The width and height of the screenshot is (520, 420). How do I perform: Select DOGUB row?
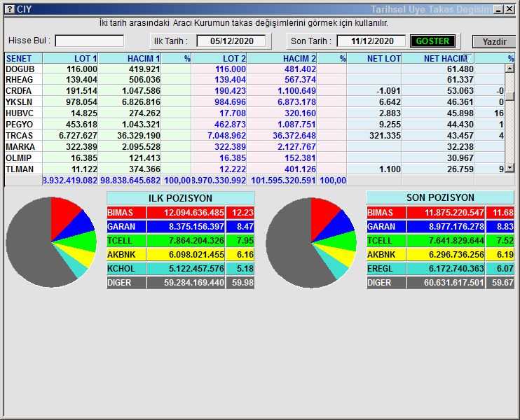coord(254,69)
